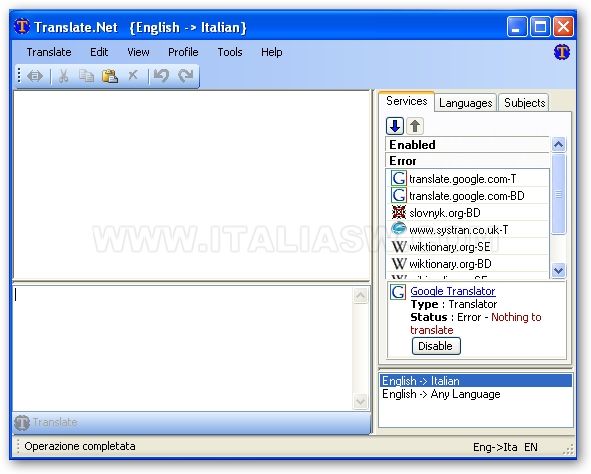Click the Delete X toolbar icon

(x=133, y=75)
